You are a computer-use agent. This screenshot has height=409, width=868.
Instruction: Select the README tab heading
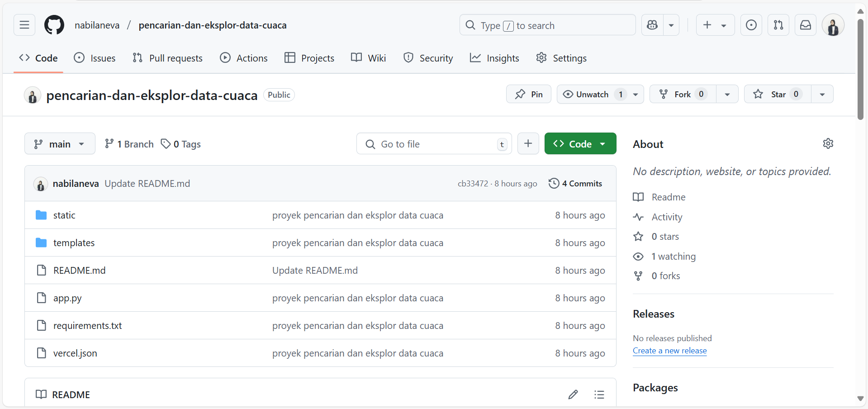[63, 395]
